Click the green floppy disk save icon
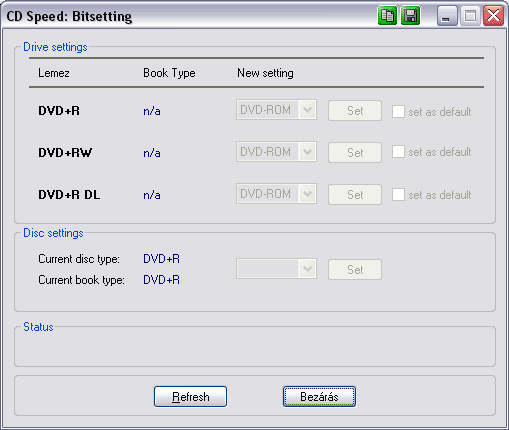Screen dimensions: 509x430 (410, 16)
